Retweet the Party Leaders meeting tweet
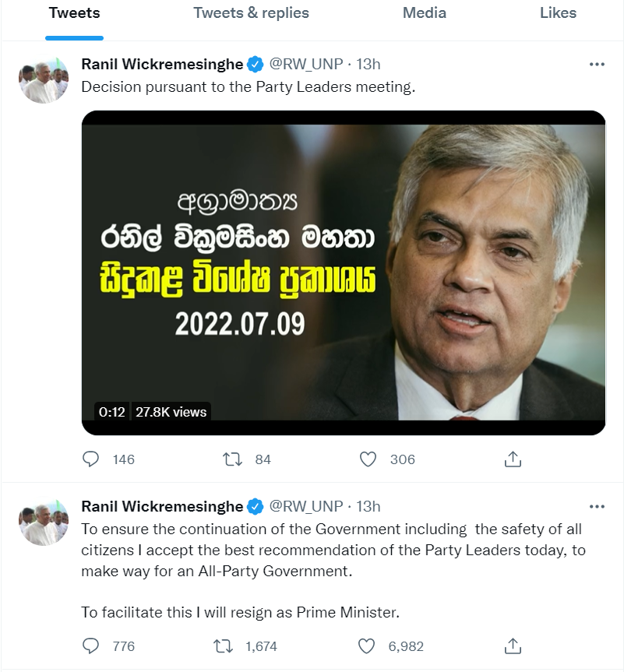 pyautogui.click(x=232, y=459)
